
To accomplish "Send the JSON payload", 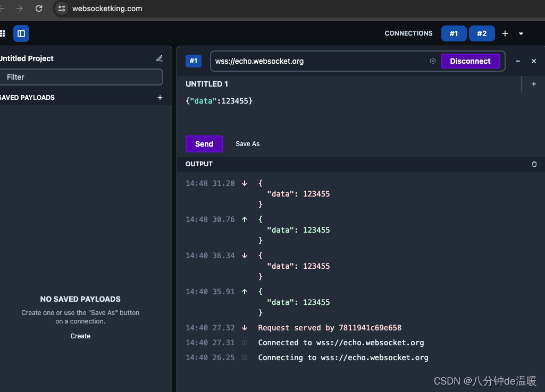I will coord(204,143).
